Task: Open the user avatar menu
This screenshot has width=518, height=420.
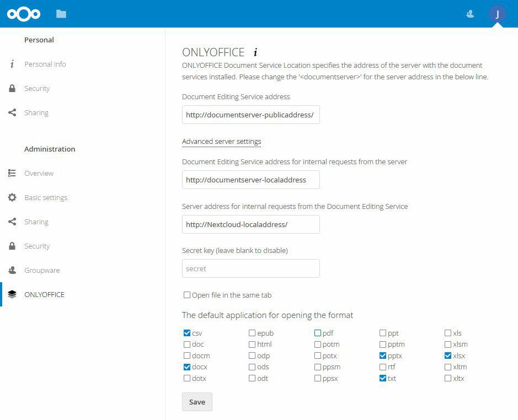Action: click(497, 14)
